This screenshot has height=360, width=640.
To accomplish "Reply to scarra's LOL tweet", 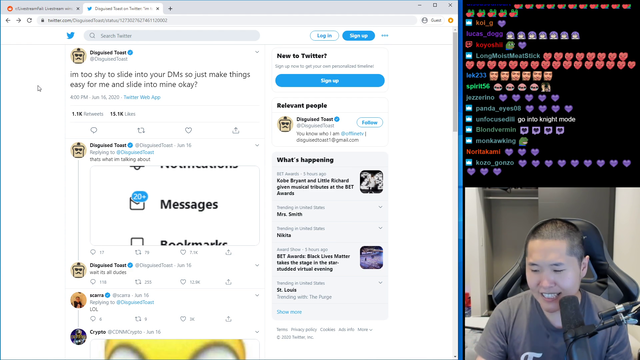I will coord(93,319).
